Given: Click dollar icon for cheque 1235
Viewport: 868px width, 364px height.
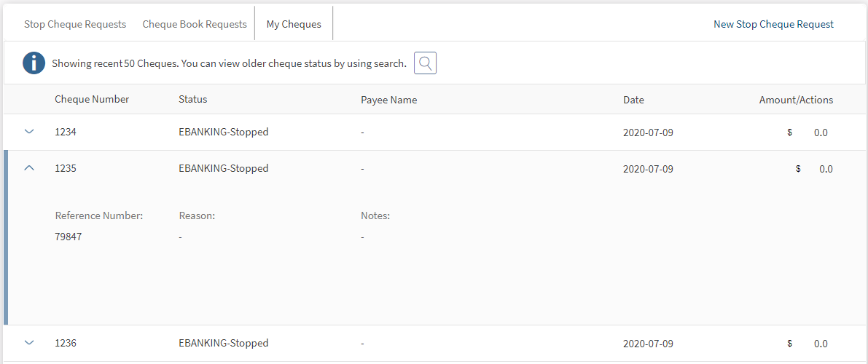Looking at the screenshot, I should point(798,169).
